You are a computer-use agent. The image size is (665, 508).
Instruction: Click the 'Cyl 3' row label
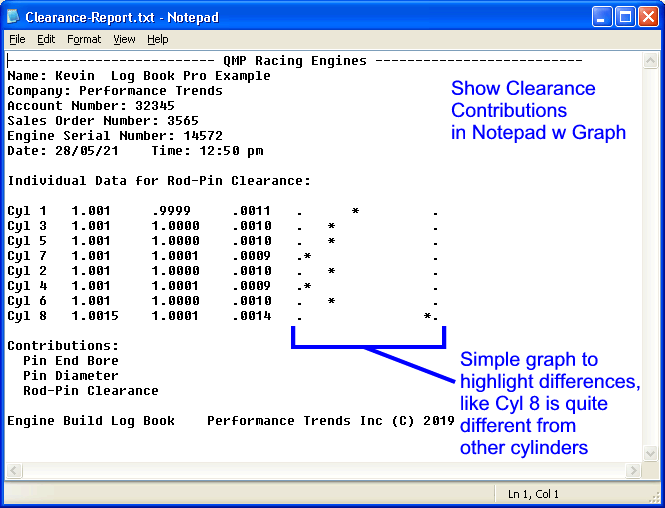[x=27, y=226]
